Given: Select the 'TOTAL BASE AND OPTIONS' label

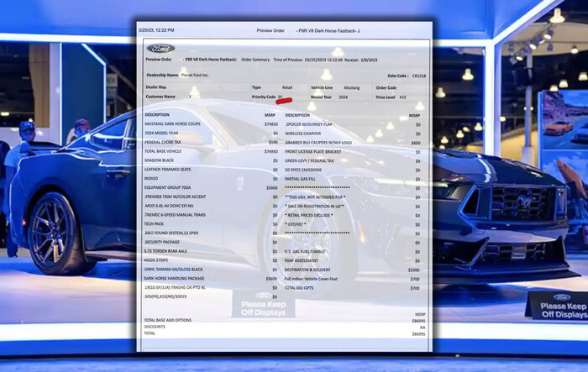Looking at the screenshot, I should point(168,320).
